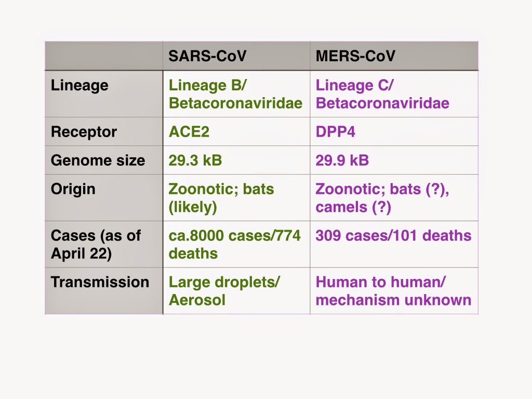Select the Lineage B/Betacoronaviridae cell
Image resolution: width=532 pixels, height=399 pixels.
pyautogui.click(x=236, y=94)
